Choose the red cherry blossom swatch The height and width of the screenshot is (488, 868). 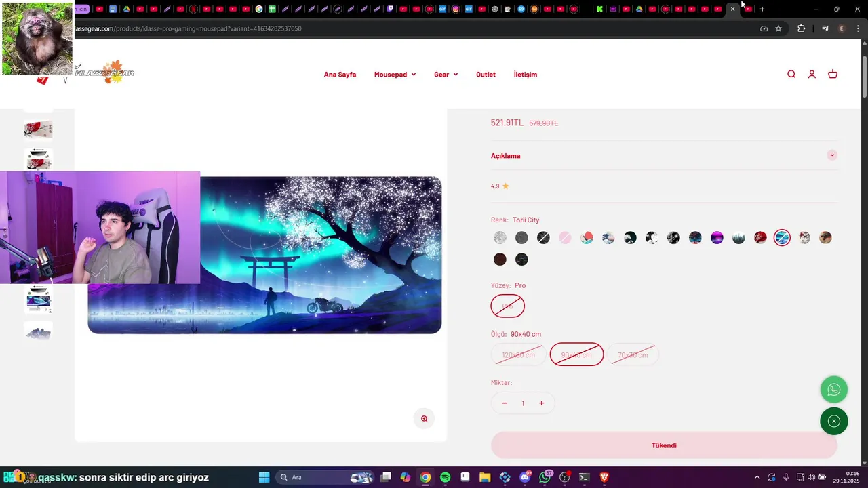click(760, 238)
